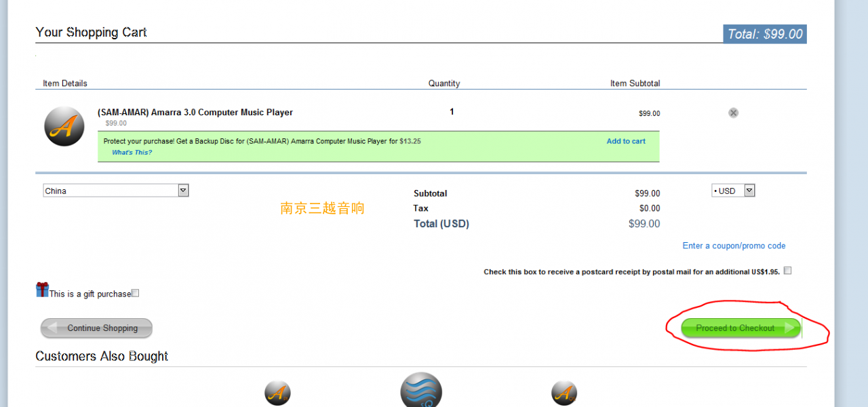
Task: Click the gray $99.00 price under product name
Action: click(x=116, y=123)
